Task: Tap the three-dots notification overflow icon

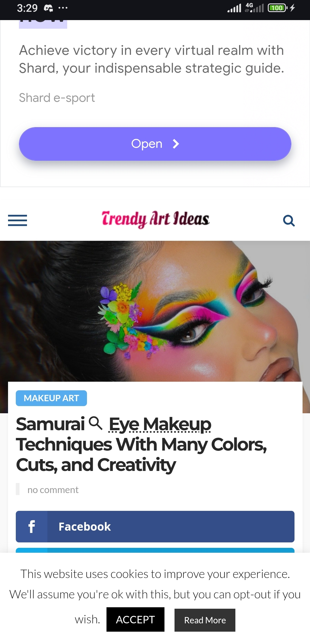Action: click(x=63, y=8)
